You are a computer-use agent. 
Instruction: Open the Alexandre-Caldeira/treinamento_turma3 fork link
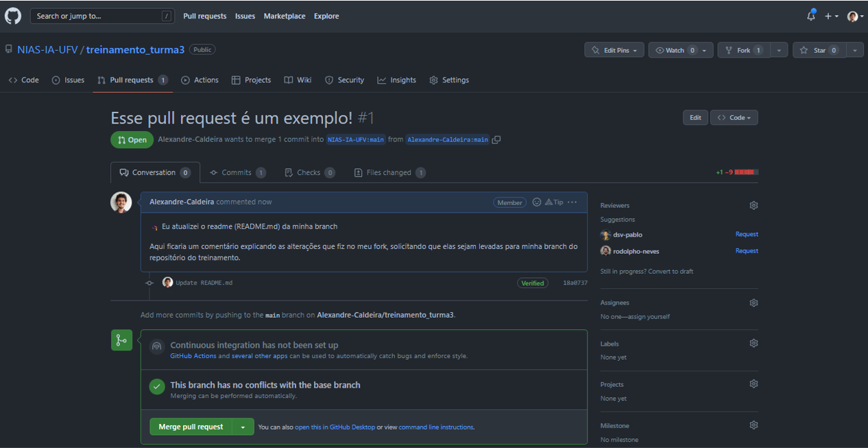click(x=385, y=315)
